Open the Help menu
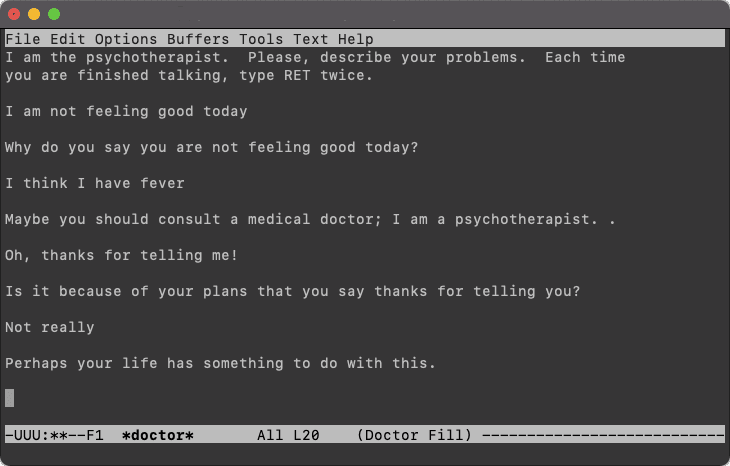The width and height of the screenshot is (730, 466). click(x=356, y=39)
